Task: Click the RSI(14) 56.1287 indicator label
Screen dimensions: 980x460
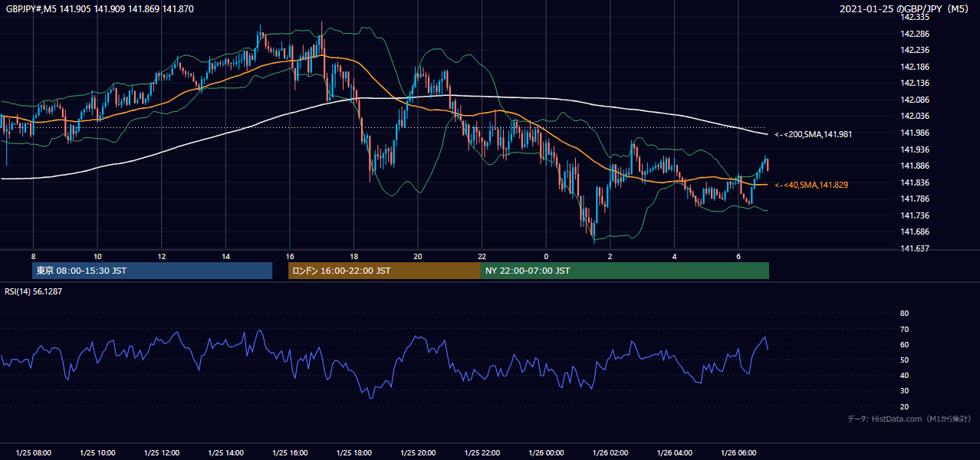Action: (x=34, y=291)
